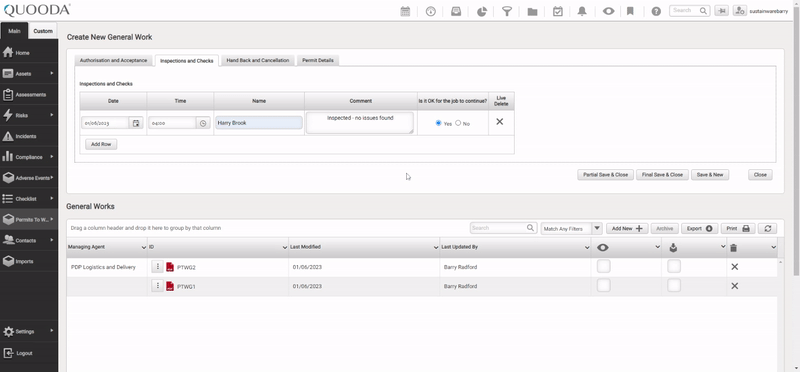This screenshot has height=372, width=800.
Task: Tick the archive column checkbox for PTWG2
Action: 674,266
